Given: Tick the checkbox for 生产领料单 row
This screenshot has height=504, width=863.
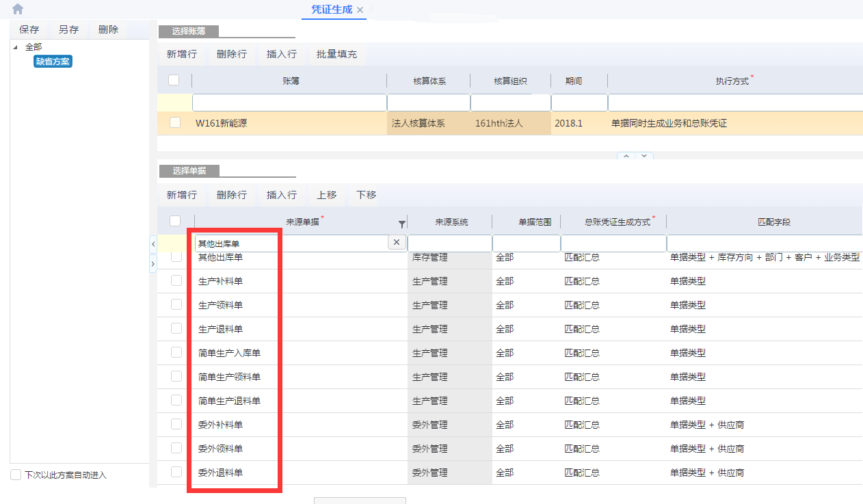Looking at the screenshot, I should 176,304.
